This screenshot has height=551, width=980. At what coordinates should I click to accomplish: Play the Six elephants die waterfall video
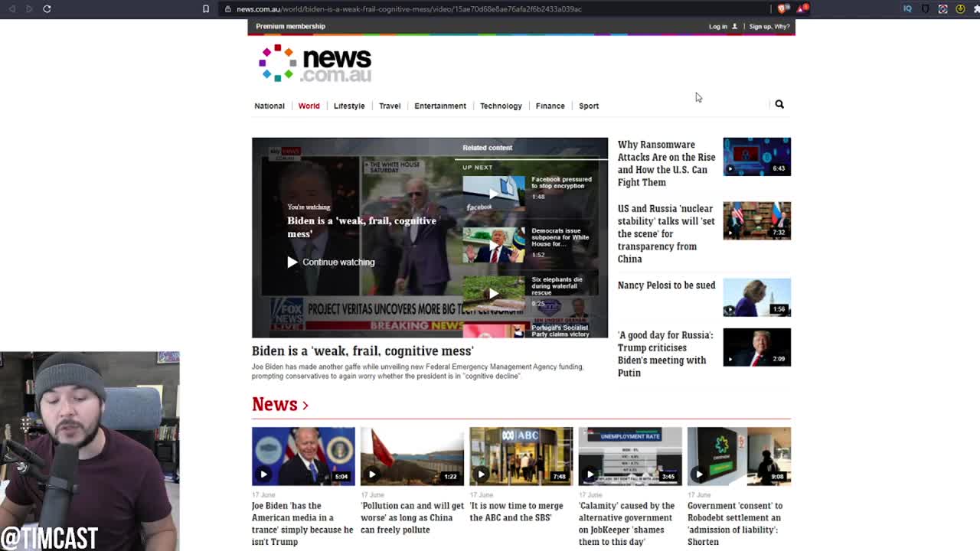[494, 293]
